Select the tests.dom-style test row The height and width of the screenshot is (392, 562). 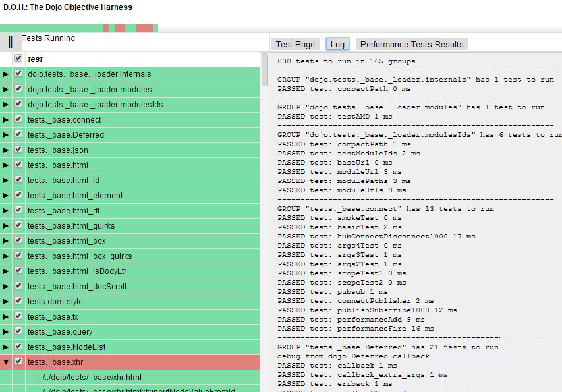point(55,302)
